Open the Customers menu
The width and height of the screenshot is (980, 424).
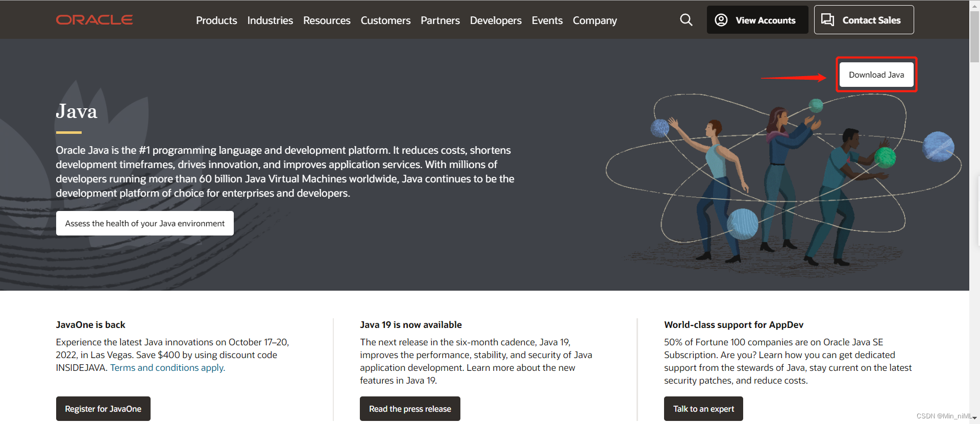coord(385,20)
